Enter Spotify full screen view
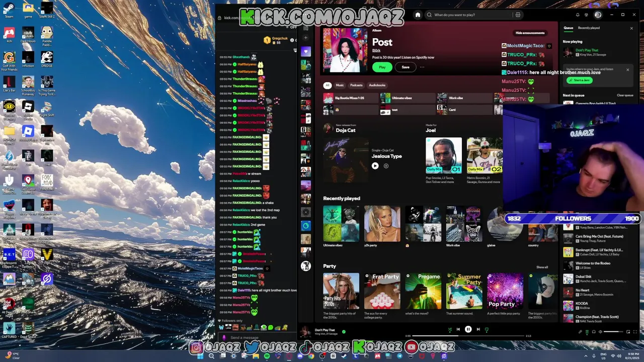 635,332
